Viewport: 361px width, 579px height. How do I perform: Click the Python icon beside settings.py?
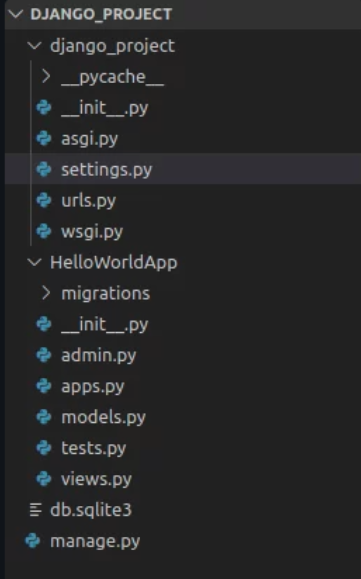pos(44,169)
